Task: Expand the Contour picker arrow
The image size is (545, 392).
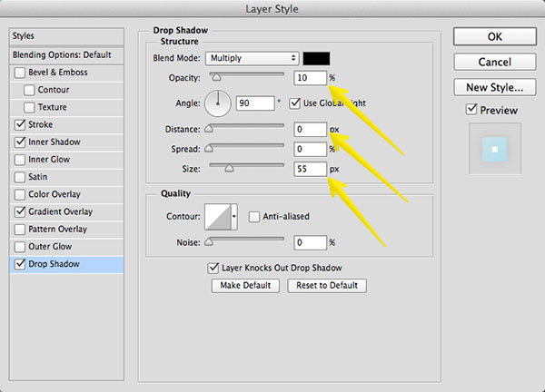Action: pos(235,215)
